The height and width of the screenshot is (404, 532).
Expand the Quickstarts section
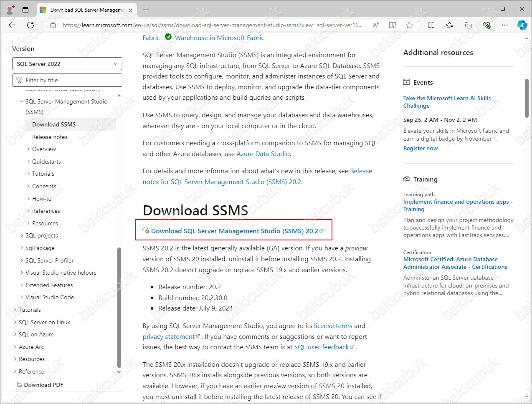point(28,162)
